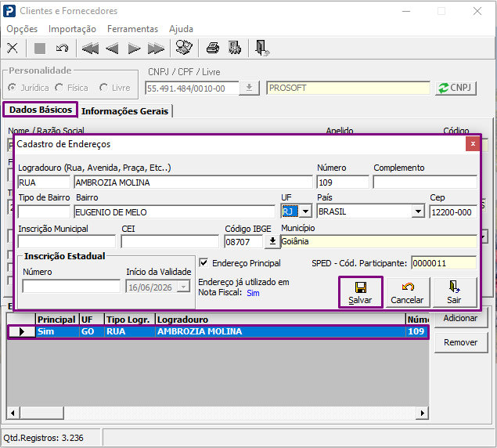Go to previous record arrow
Screen dimensions: 497x448
click(x=112, y=49)
